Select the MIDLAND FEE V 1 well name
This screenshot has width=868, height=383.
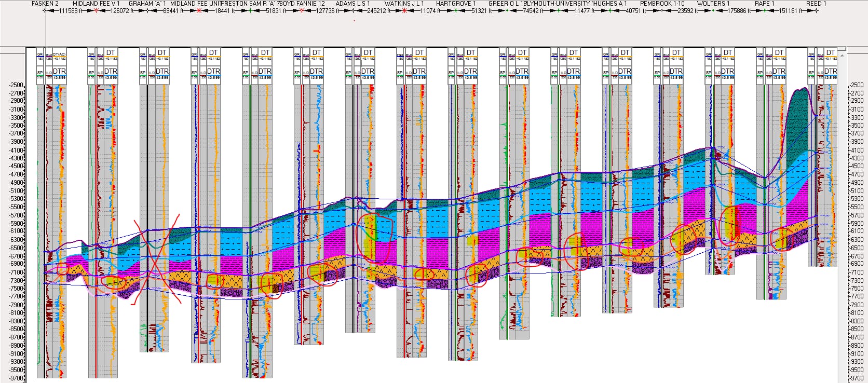click(x=96, y=4)
